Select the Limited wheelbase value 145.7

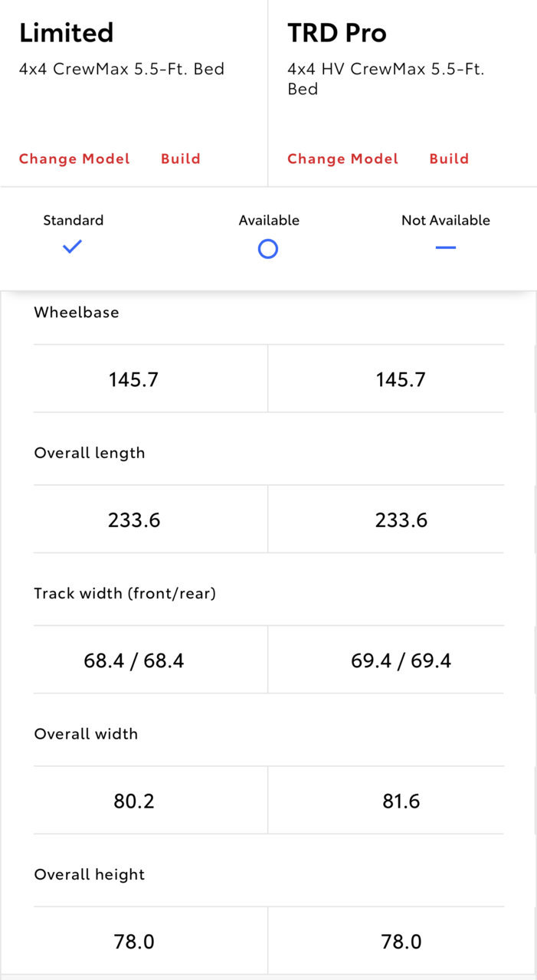pos(133,379)
